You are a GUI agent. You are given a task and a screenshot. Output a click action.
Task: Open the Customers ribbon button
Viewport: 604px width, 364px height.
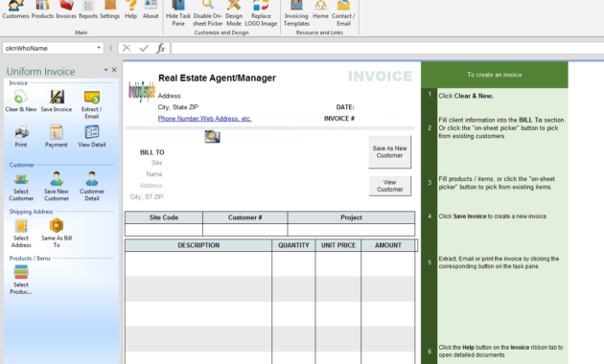pyautogui.click(x=15, y=10)
